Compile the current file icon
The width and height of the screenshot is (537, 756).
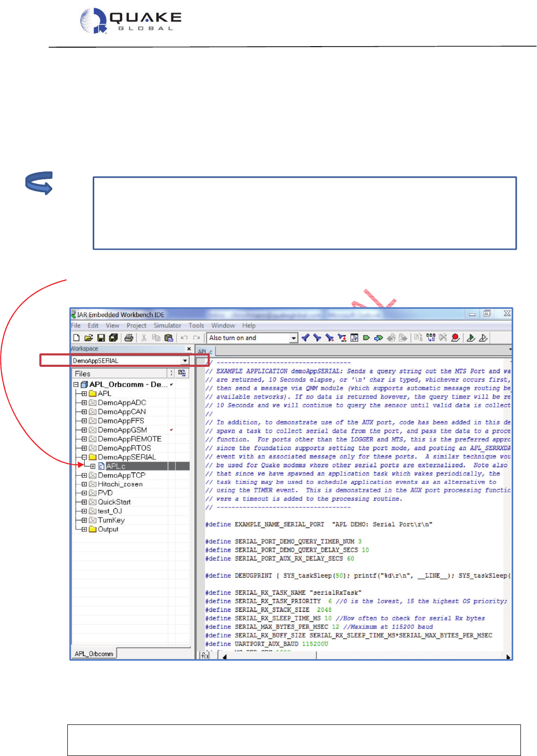[x=418, y=338]
